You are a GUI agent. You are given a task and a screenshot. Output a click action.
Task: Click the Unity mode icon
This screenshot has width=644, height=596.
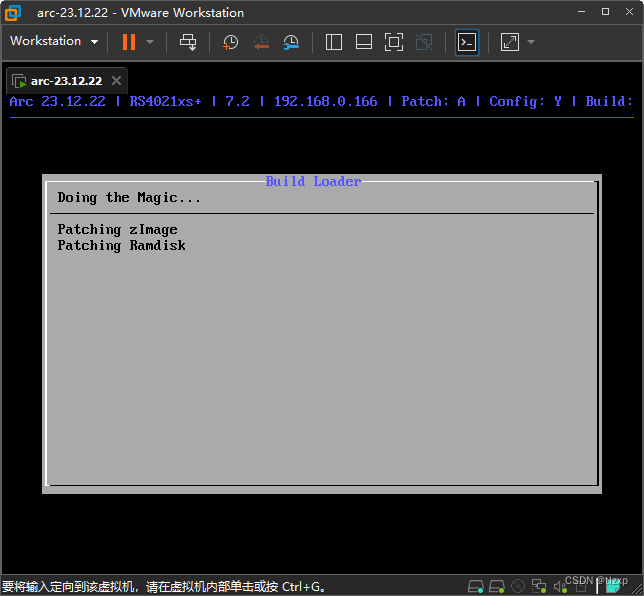[x=424, y=42]
